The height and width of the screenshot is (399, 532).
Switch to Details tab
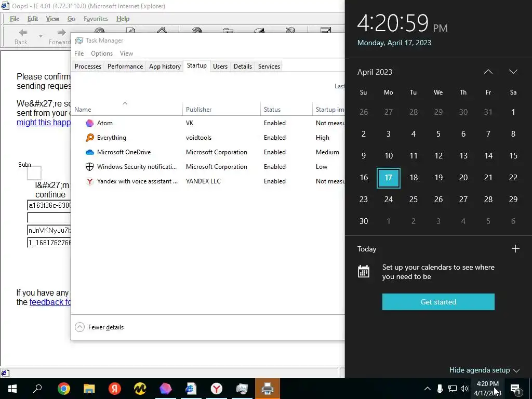point(243,66)
